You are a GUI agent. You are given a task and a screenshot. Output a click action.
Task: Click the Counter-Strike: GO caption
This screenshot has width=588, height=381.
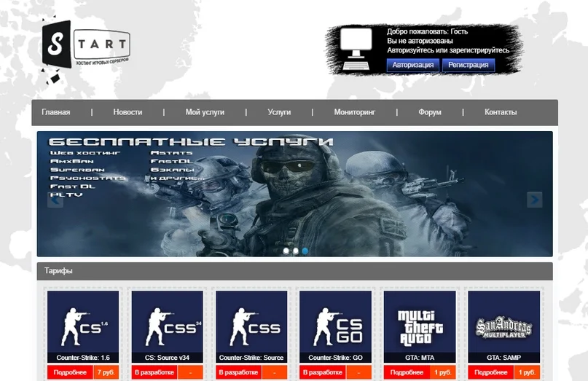pos(335,358)
